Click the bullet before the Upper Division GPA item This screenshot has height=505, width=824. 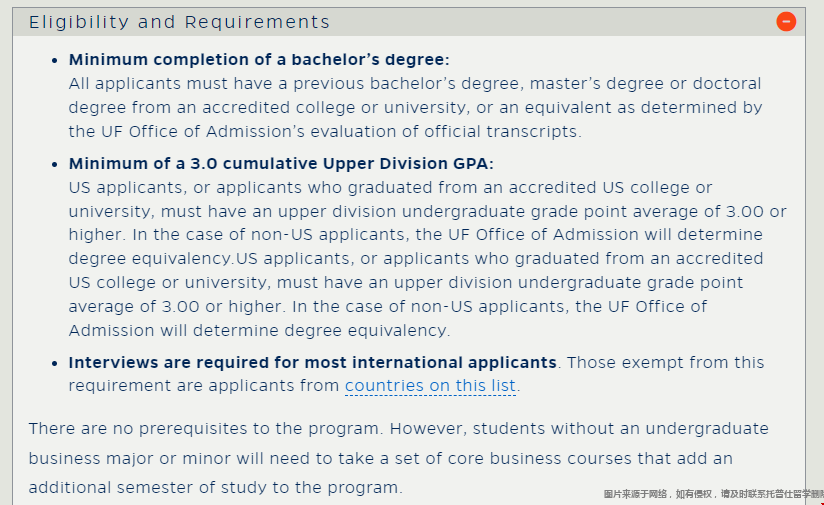pos(55,164)
